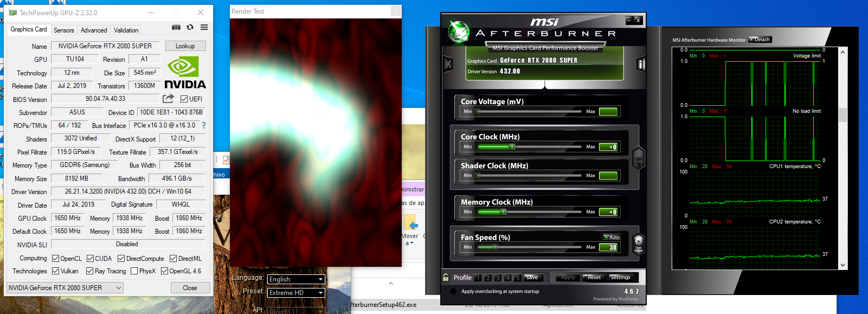Switch to the Graphics Card tab

tap(29, 29)
